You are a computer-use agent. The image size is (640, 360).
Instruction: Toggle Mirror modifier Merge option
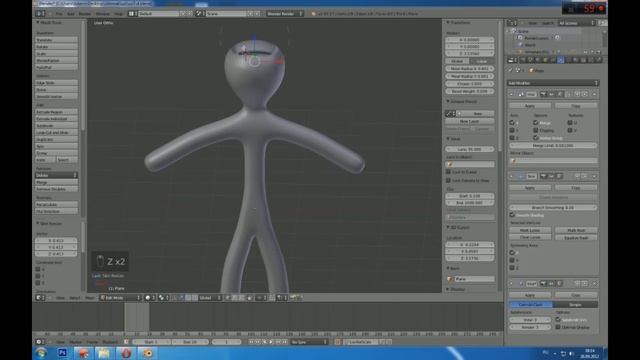[536, 122]
